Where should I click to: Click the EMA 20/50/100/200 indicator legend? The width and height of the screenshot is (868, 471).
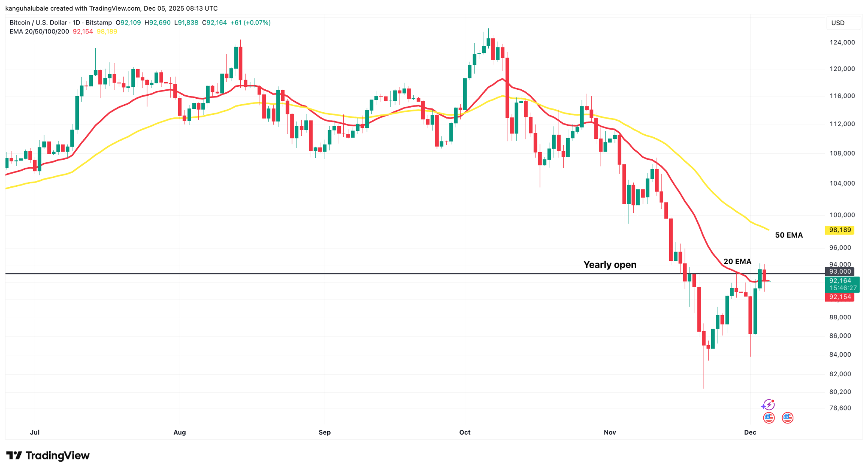point(39,32)
